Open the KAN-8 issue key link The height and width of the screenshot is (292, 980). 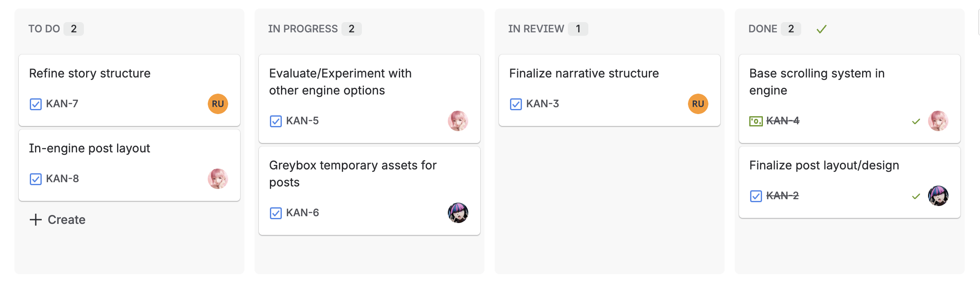tap(63, 179)
